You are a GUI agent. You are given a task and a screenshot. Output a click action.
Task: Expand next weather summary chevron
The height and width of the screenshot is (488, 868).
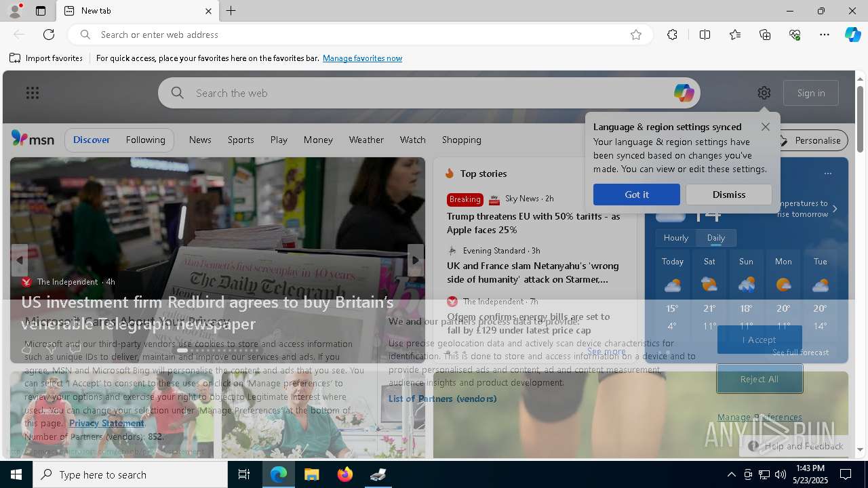[835, 209]
